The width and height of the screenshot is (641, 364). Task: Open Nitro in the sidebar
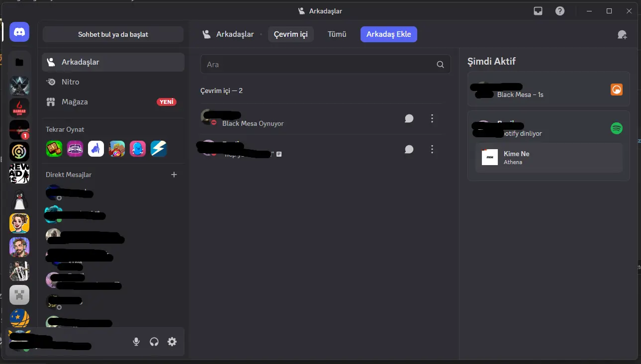pyautogui.click(x=113, y=82)
